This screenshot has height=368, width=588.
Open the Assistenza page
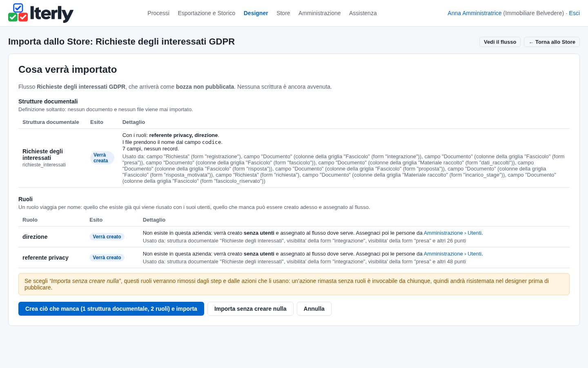[x=363, y=13]
